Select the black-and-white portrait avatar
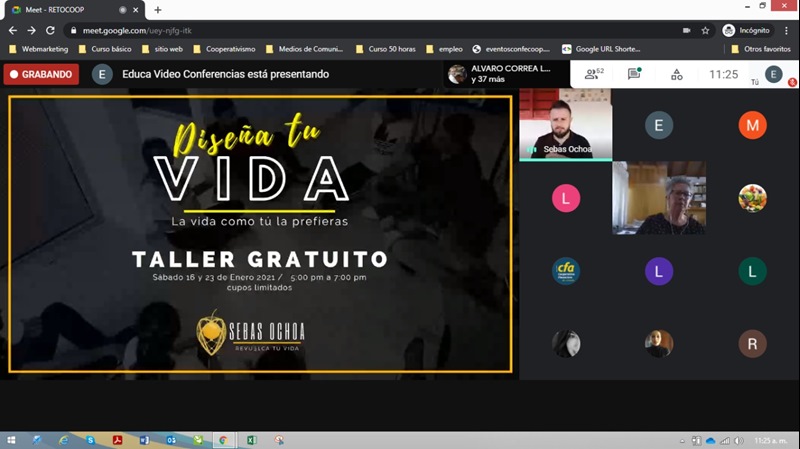800x449 pixels. pyautogui.click(x=566, y=344)
